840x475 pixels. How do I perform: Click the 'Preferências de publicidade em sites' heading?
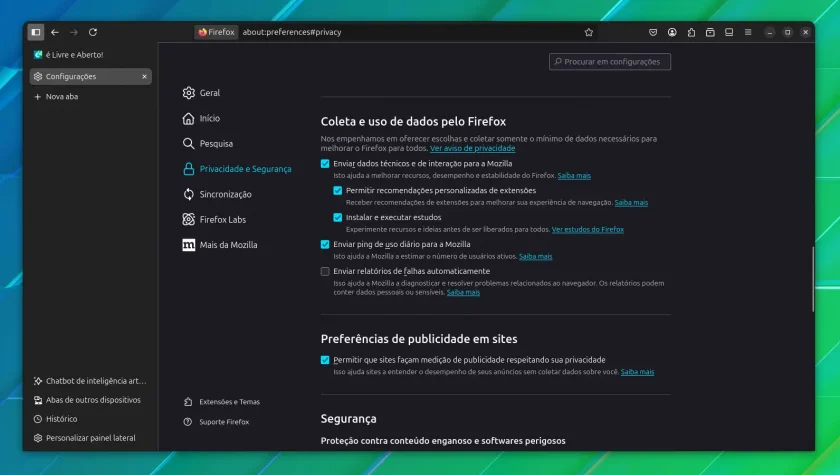click(419, 339)
